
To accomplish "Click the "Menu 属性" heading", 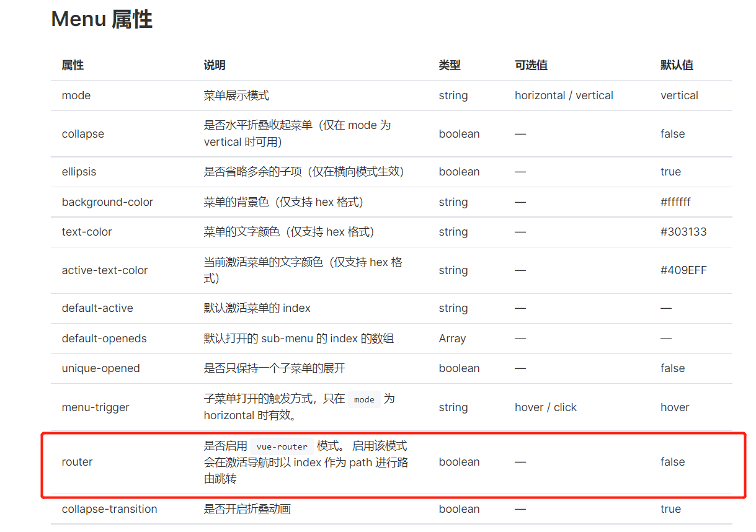I will (x=102, y=19).
